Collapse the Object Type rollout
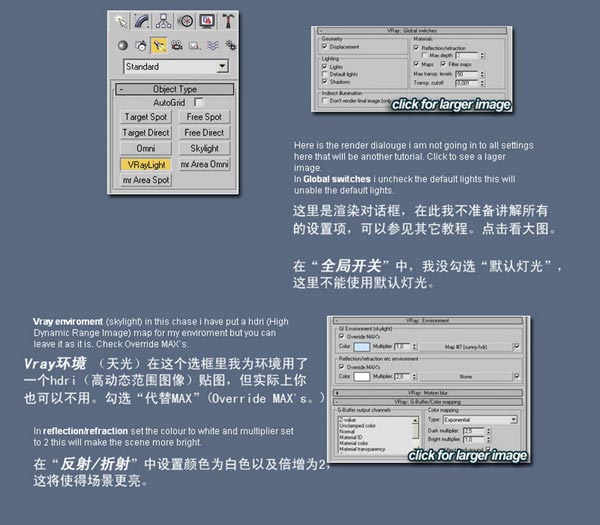 coord(175,88)
